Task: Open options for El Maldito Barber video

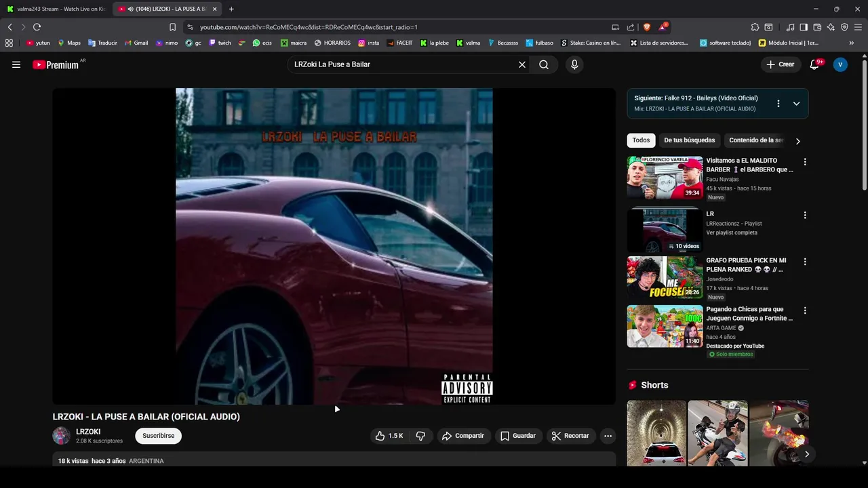Action: click(805, 162)
